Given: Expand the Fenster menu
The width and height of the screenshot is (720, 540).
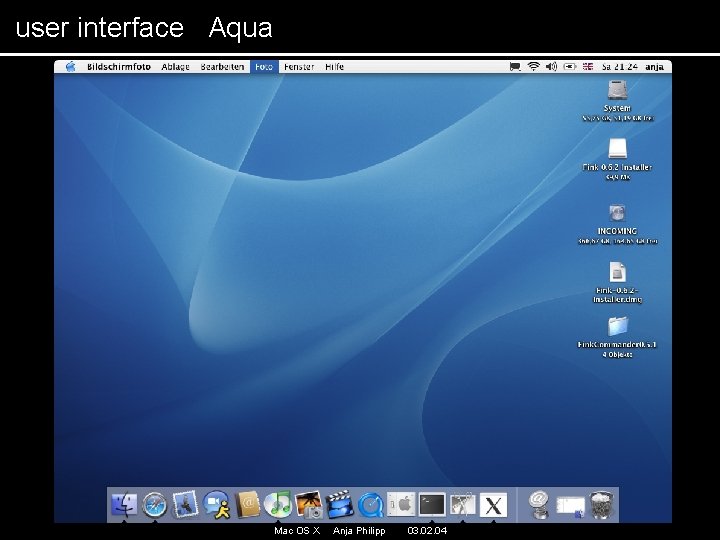Looking at the screenshot, I should click(x=298, y=67).
